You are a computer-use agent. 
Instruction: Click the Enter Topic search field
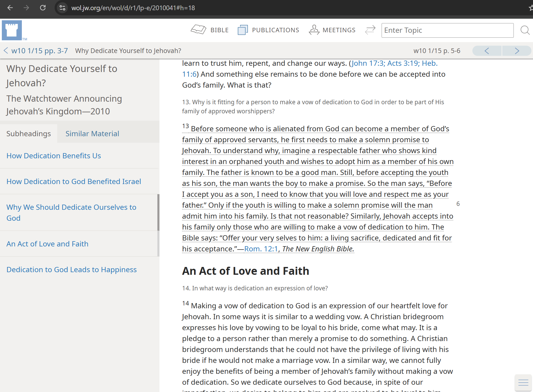pos(447,30)
